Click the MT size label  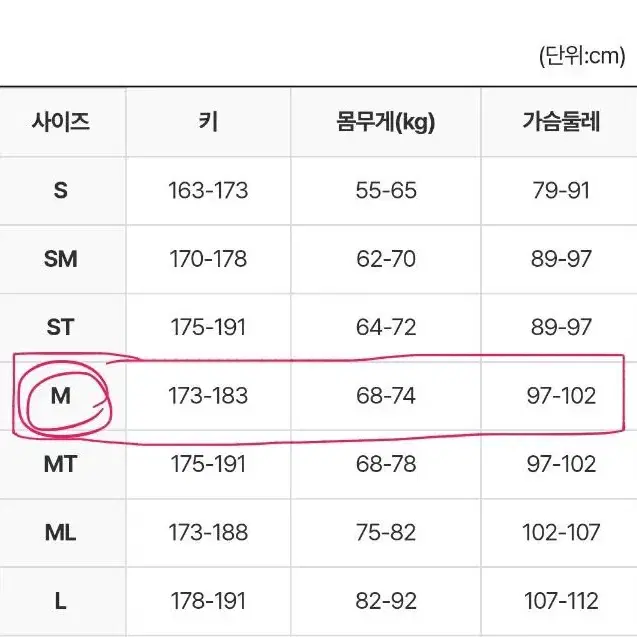[61, 464]
